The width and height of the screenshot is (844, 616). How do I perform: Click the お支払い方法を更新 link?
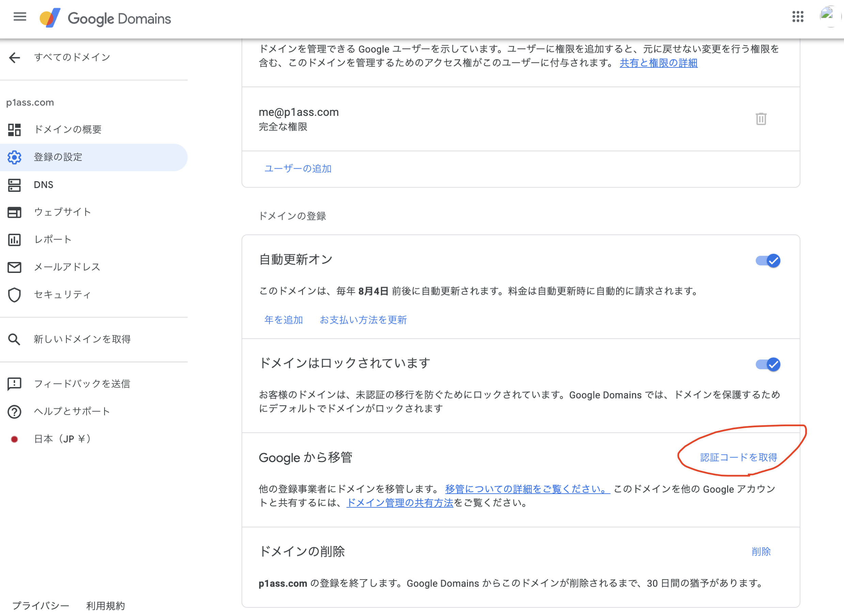[363, 320]
